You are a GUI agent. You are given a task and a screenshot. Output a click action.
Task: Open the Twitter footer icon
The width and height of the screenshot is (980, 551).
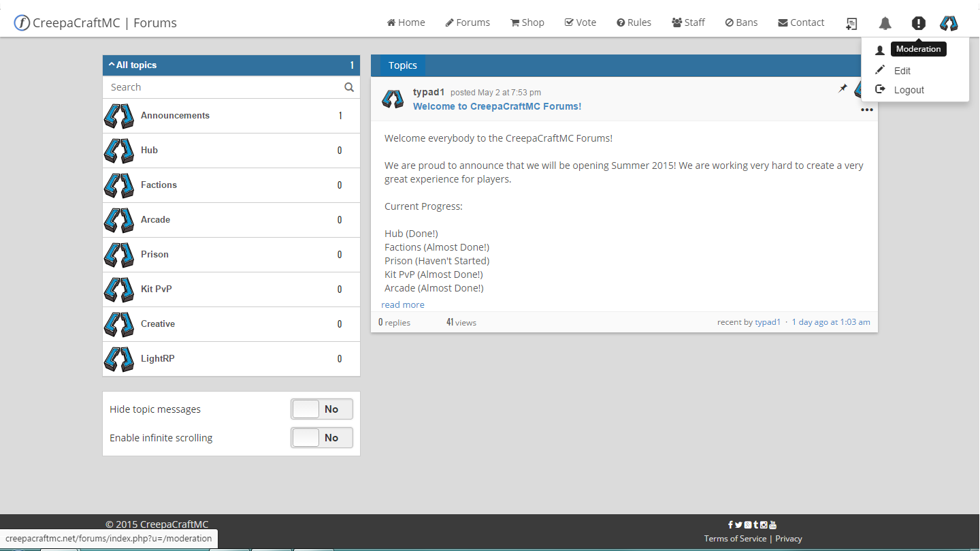point(738,524)
